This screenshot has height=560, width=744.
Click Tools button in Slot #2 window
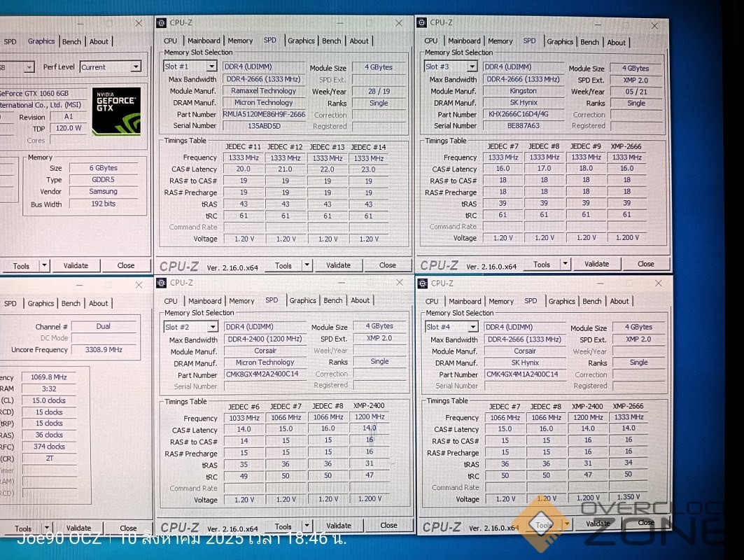point(283,526)
